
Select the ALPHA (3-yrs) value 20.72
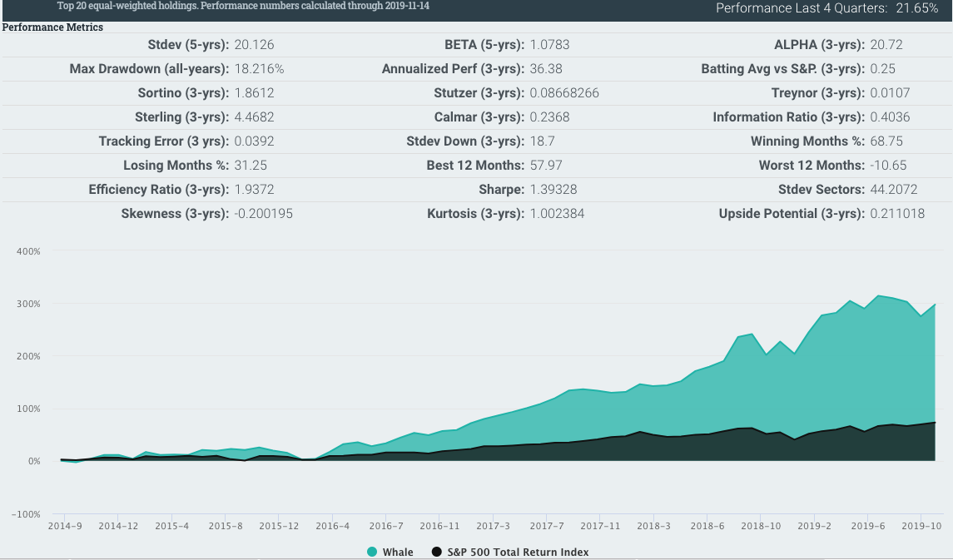pyautogui.click(x=886, y=44)
